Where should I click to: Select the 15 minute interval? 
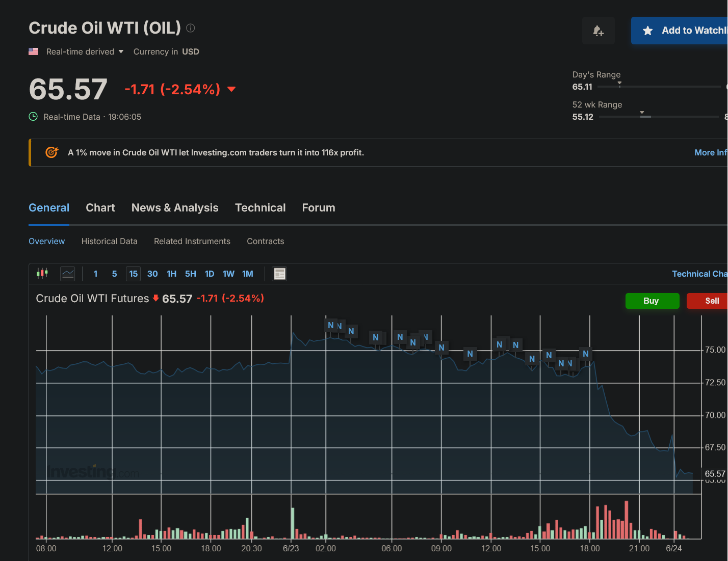134,274
